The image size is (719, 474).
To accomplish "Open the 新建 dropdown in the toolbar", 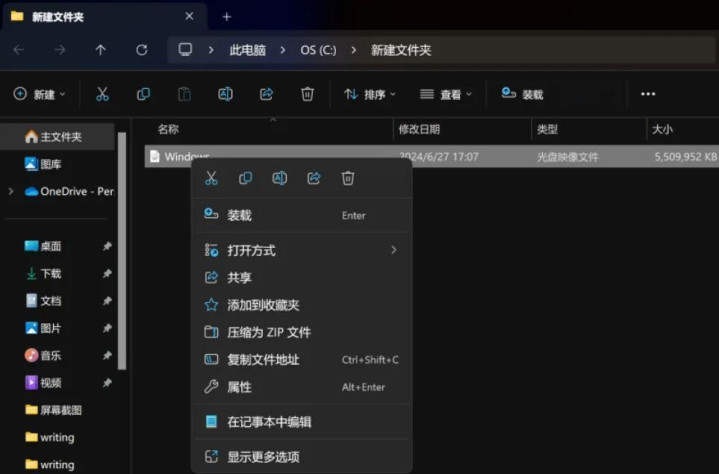I will pos(39,94).
